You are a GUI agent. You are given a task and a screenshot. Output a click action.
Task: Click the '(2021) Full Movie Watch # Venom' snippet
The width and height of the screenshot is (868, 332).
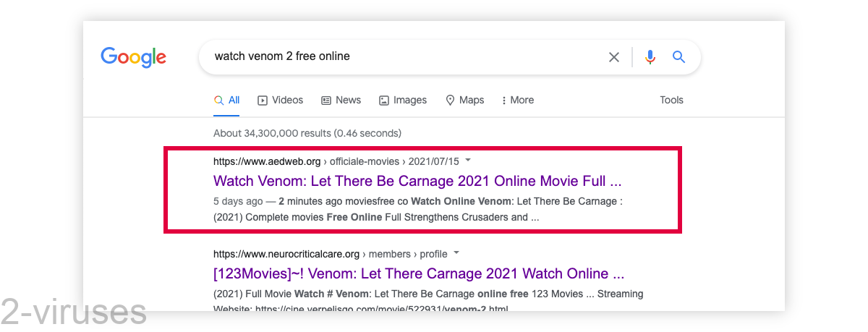tap(428, 301)
